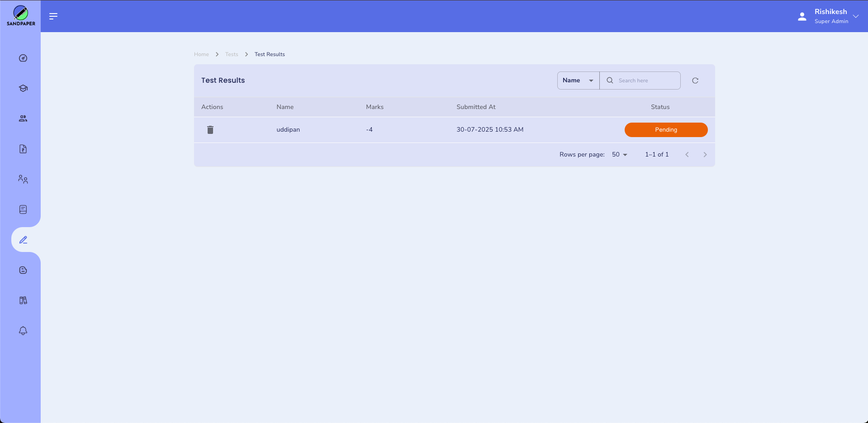868x423 pixels.
Task: Delete uddipan's result using the trash icon
Action: [x=210, y=130]
